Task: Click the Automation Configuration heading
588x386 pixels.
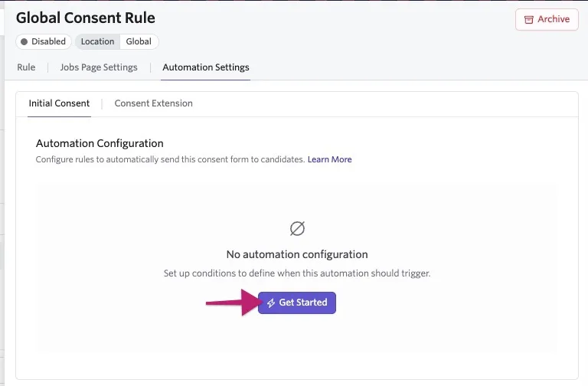Action: (x=100, y=143)
